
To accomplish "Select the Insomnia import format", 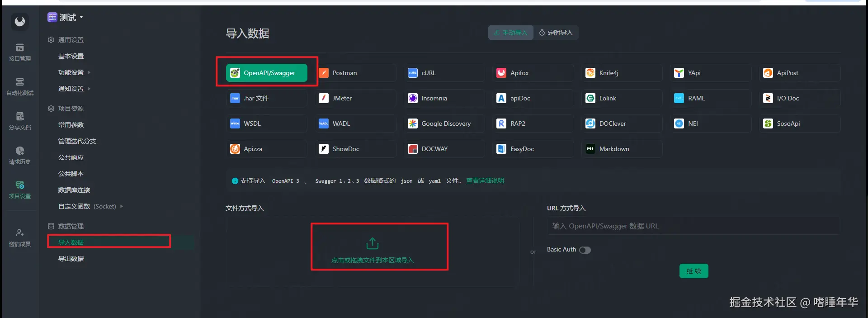I will click(444, 98).
